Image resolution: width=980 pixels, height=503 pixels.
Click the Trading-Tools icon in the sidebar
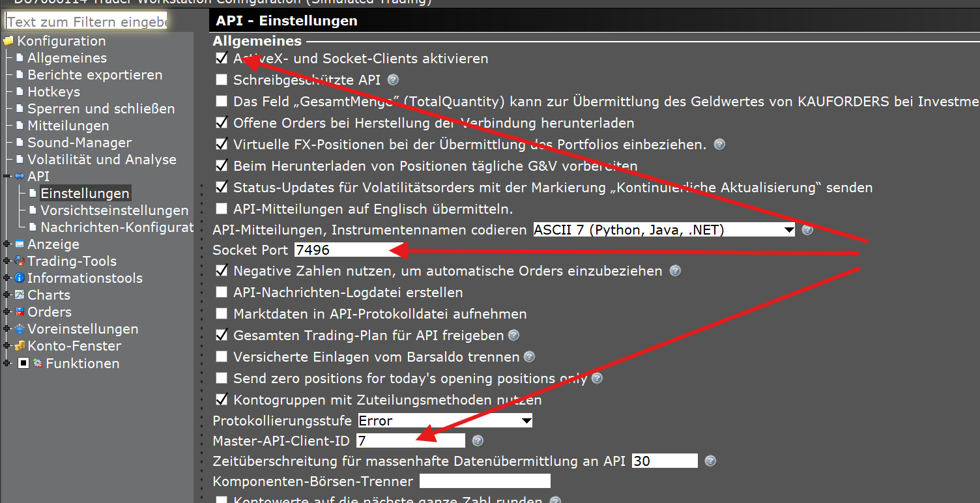pyautogui.click(x=20, y=261)
